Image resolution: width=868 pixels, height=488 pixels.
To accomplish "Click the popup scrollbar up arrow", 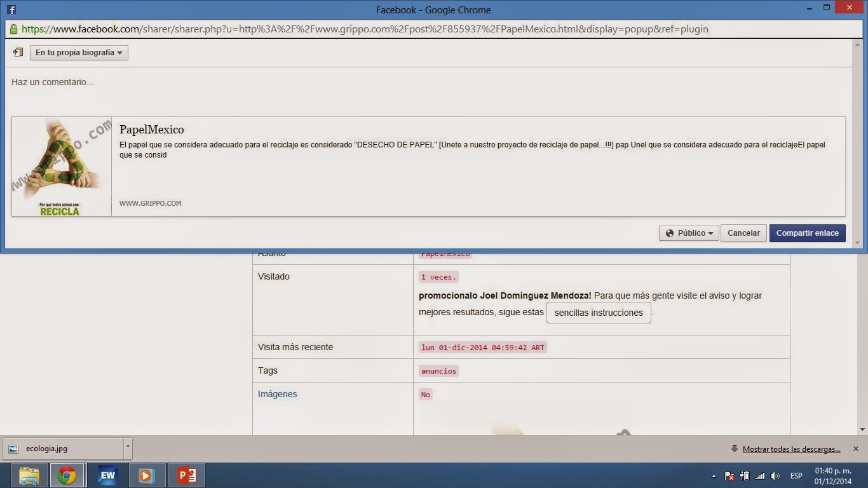I will [x=857, y=44].
